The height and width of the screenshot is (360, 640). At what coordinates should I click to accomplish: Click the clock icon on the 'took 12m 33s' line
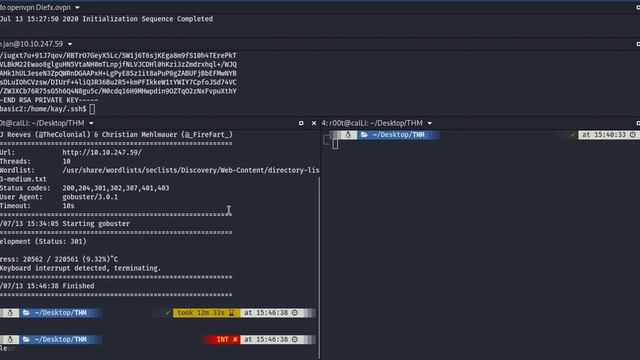(x=295, y=313)
